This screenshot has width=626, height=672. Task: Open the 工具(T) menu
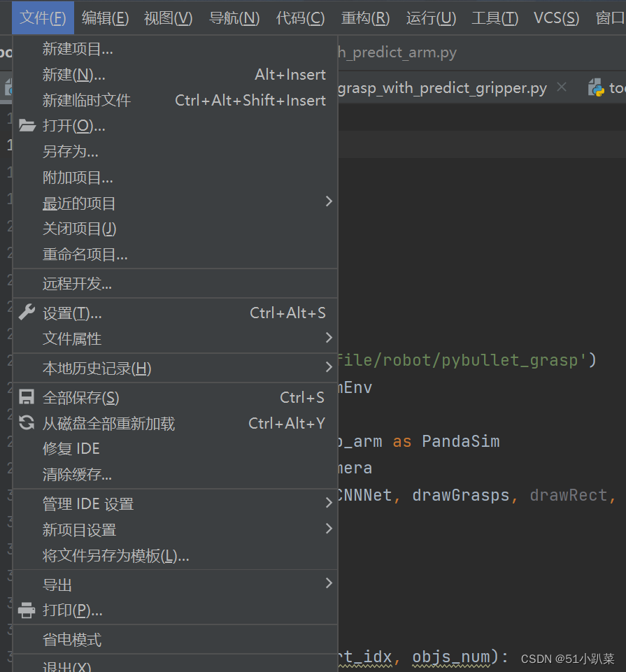coord(495,17)
